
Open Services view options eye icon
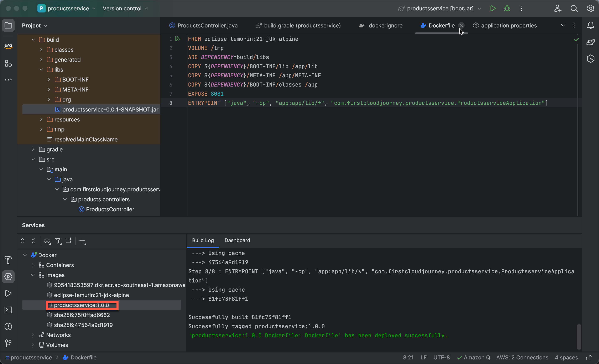tap(47, 241)
